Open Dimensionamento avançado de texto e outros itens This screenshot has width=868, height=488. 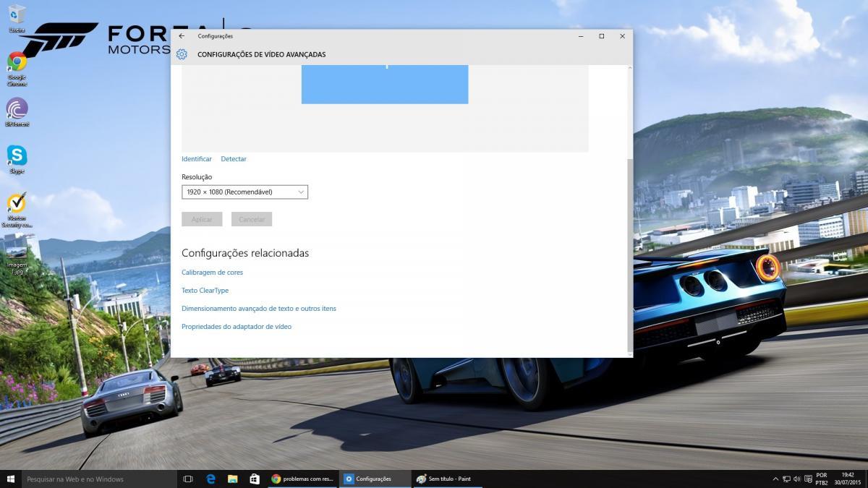pyautogui.click(x=259, y=309)
